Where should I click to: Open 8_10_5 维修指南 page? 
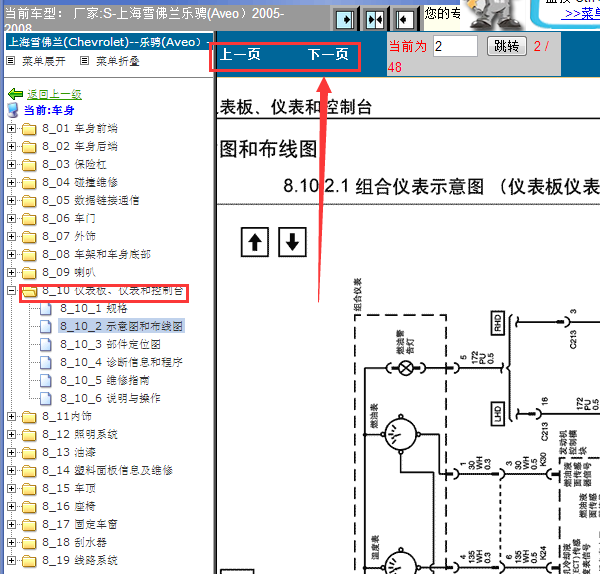(105, 380)
